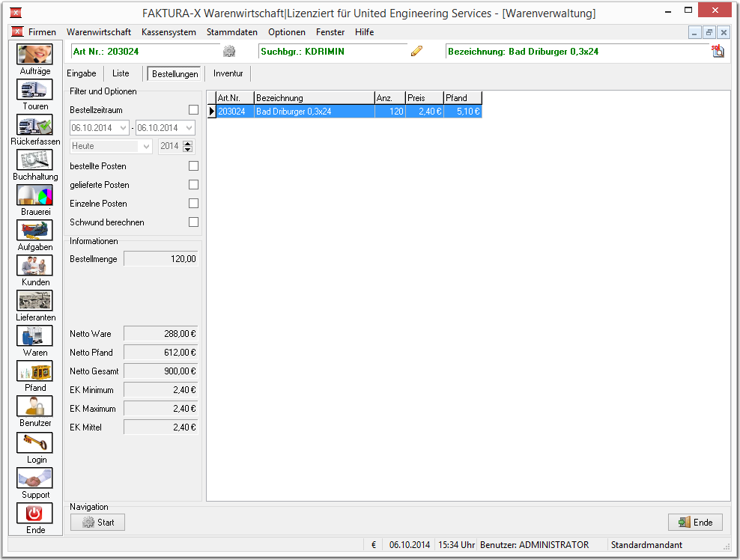Screen dimensions: 740x560
Task: Click the Netto Gesamt 900,00 € field
Action: (161, 371)
